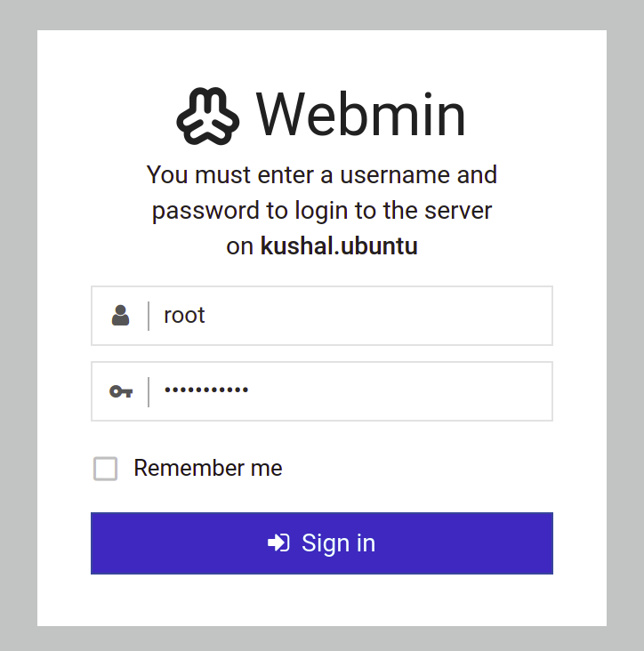Click the "password to login" text line

tap(322, 211)
